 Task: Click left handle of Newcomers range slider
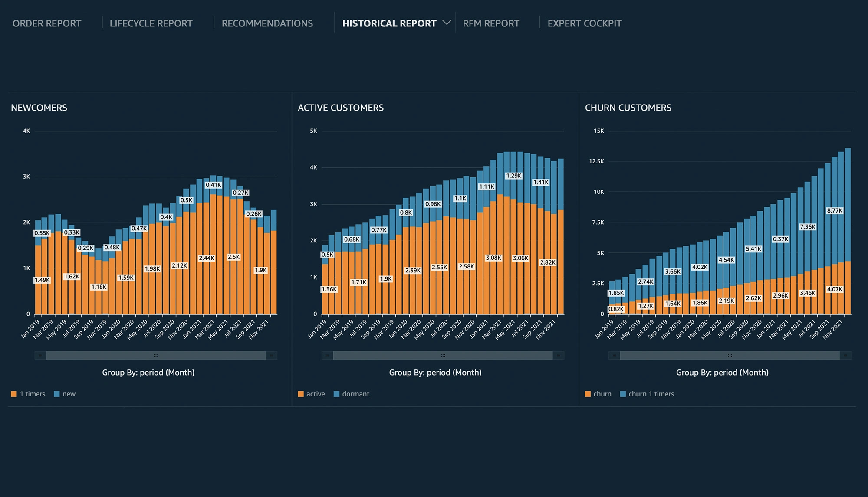point(40,356)
